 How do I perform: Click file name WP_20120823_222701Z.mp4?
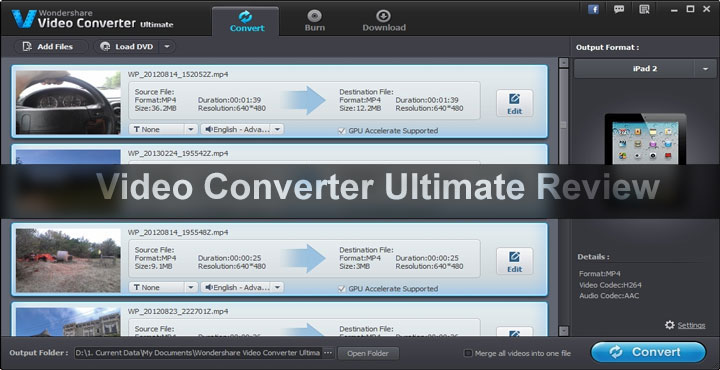tap(178, 311)
